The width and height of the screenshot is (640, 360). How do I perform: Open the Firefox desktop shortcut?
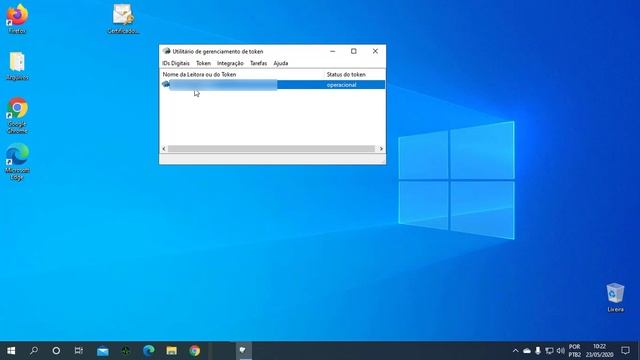click(x=17, y=18)
